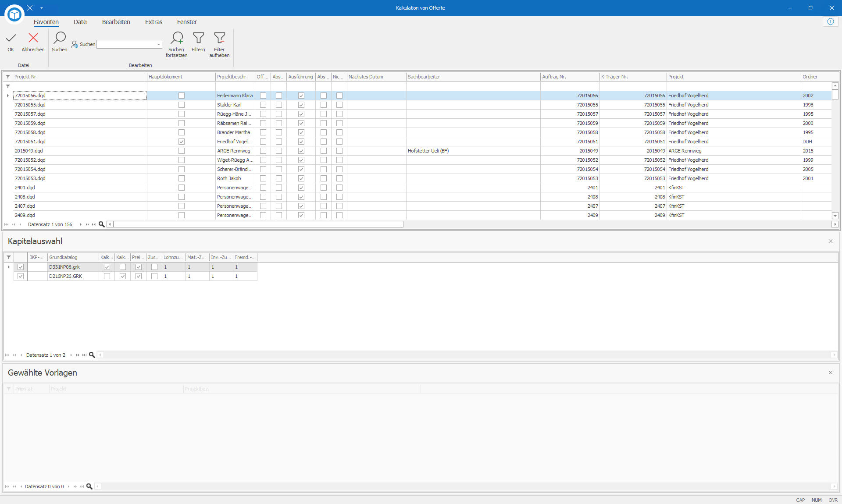Click scroll-down arrow of project list scrollbar
The width and height of the screenshot is (842, 504).
[x=835, y=216]
